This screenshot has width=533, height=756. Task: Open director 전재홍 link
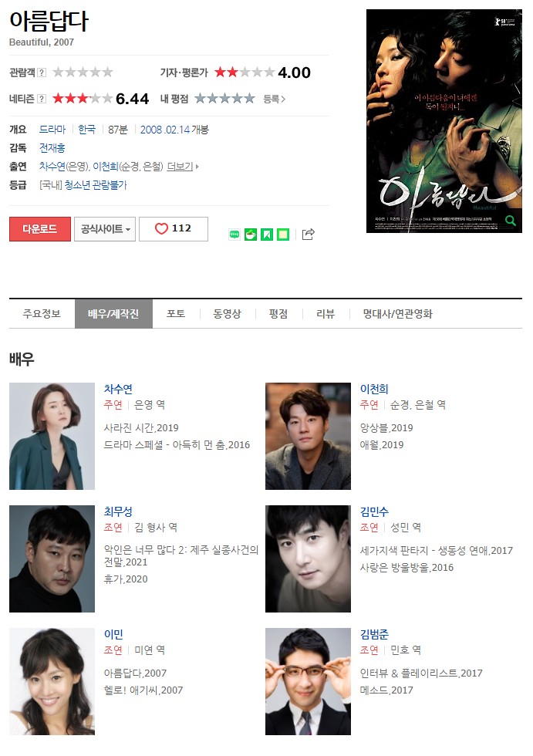pos(52,148)
